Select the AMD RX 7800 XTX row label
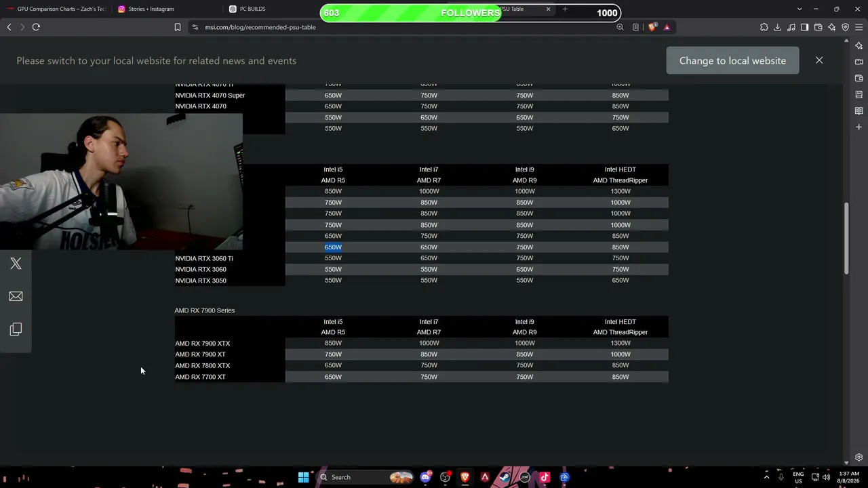Image resolution: width=868 pixels, height=488 pixels. click(203, 366)
